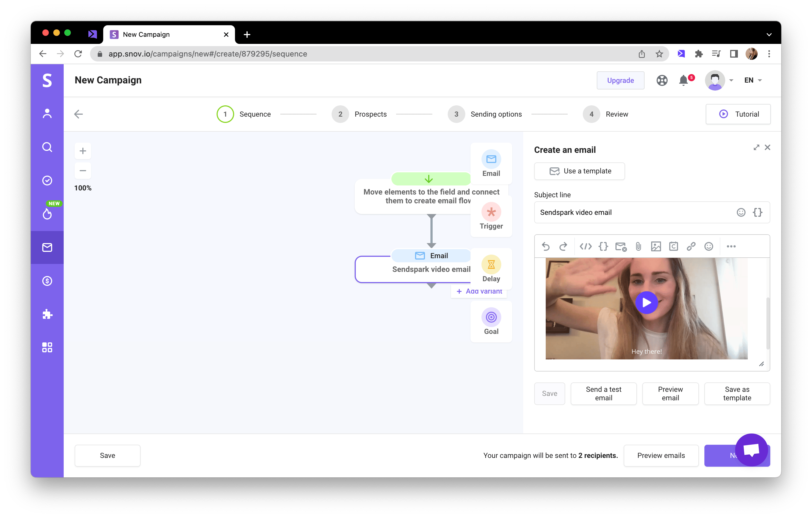Viewport: 812px width, 518px height.
Task: Open the live chat bubble
Action: coord(752,450)
